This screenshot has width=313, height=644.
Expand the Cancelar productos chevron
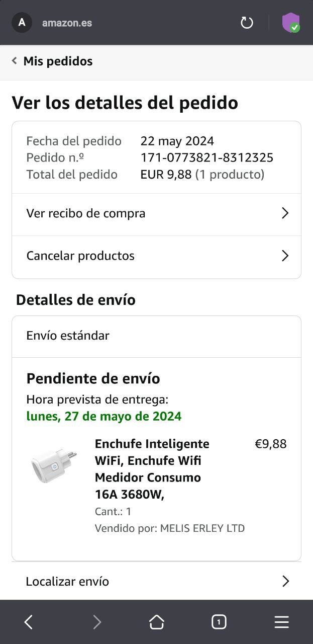(285, 256)
